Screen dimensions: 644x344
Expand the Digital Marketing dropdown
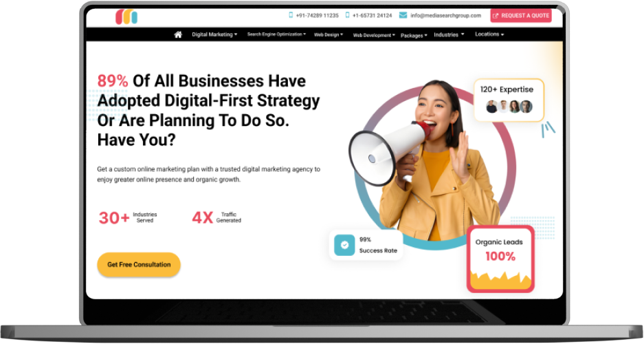coord(214,34)
